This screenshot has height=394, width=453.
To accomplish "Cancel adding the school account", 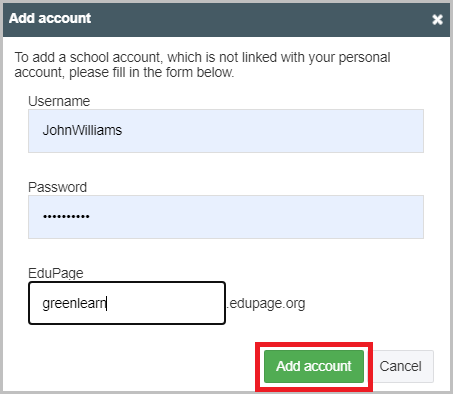I will [x=400, y=366].
